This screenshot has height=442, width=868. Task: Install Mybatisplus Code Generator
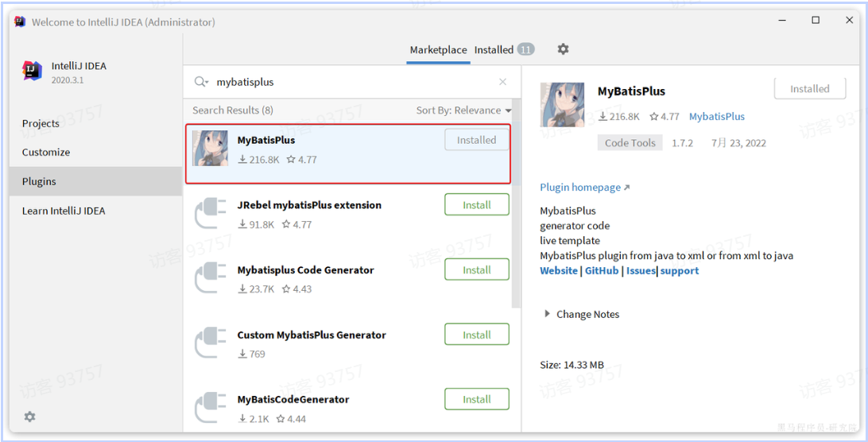pos(477,269)
